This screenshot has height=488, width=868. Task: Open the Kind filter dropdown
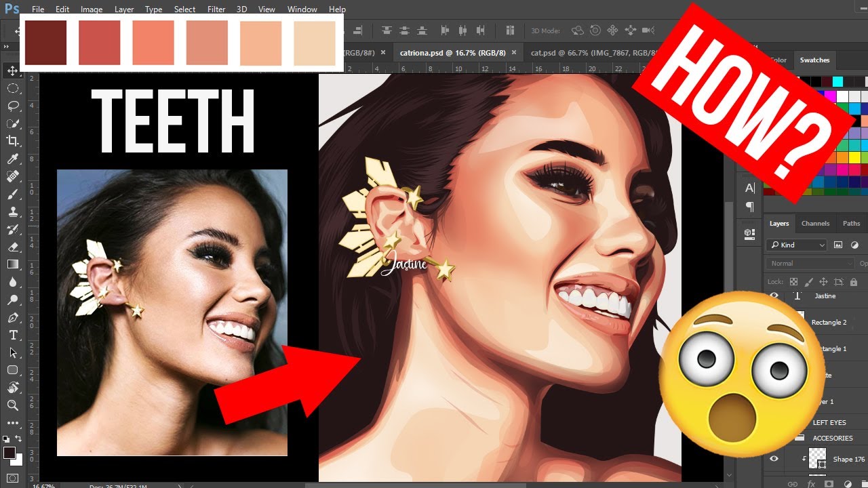[797, 245]
